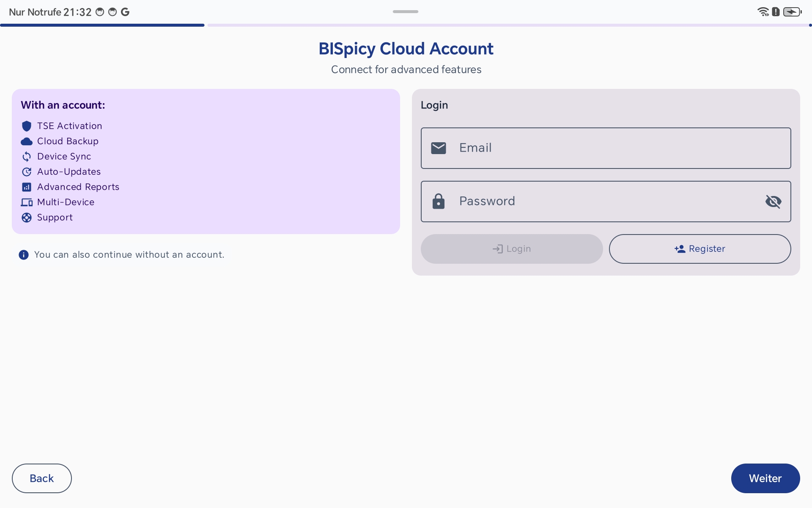Screen dimensions: 812x508
Task: Click the Advanced Reports chart icon
Action: (x=27, y=187)
